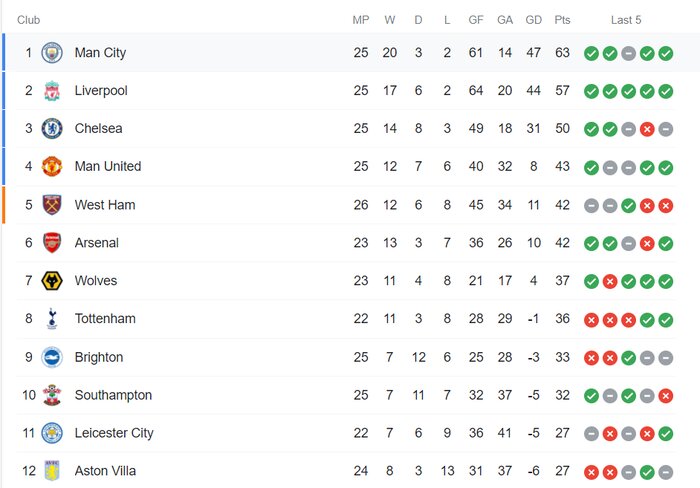Click Tottenham's oldest loss icon in Last 5
The width and height of the screenshot is (700, 488).
coord(591,319)
